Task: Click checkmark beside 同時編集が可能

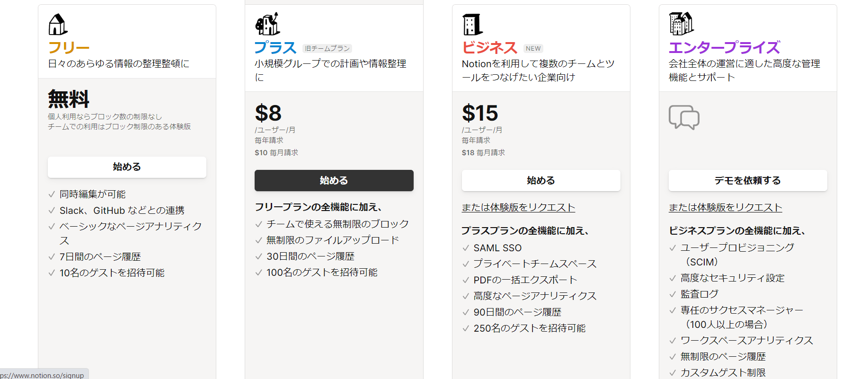Action: (52, 194)
